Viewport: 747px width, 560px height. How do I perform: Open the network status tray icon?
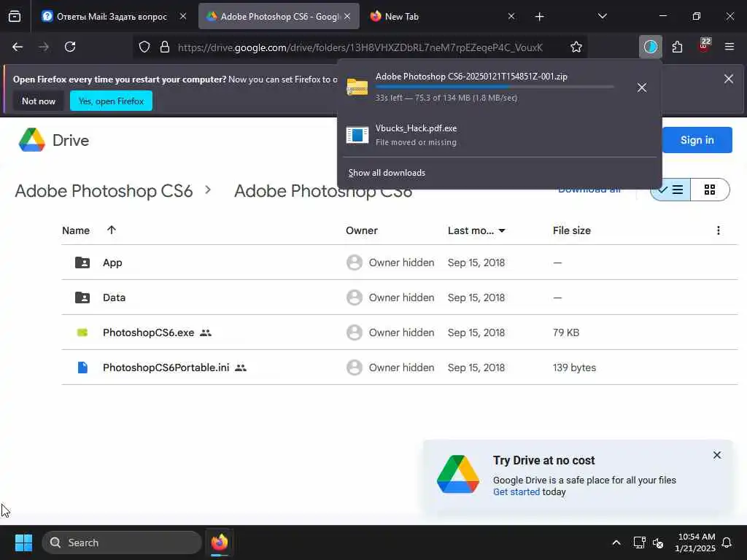coord(639,542)
